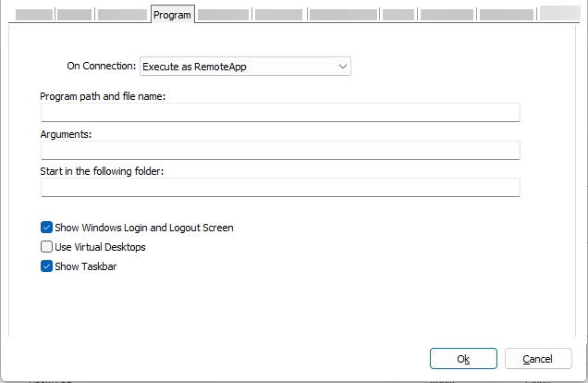Select the light-gray tab at far right
This screenshot has height=383, width=588.
click(559, 13)
